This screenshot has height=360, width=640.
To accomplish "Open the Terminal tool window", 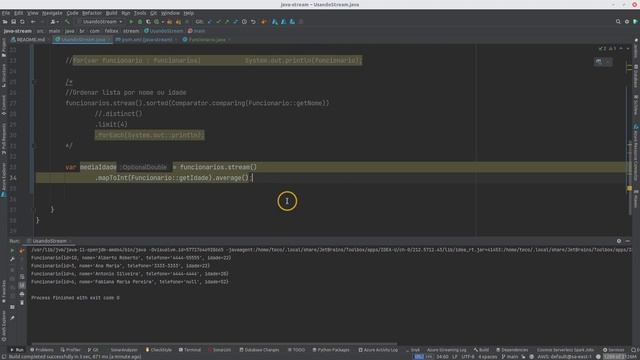I will tap(190, 350).
